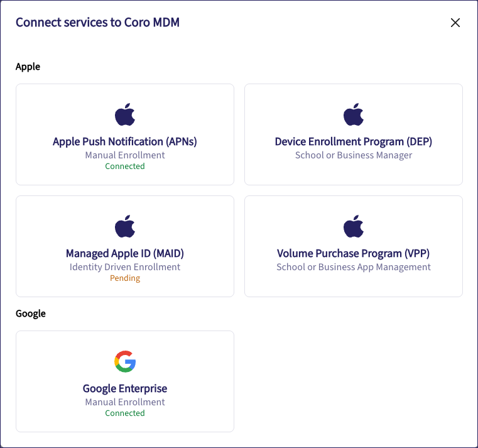Click the Google logo icon
The width and height of the screenshot is (478, 448).
tap(125, 362)
